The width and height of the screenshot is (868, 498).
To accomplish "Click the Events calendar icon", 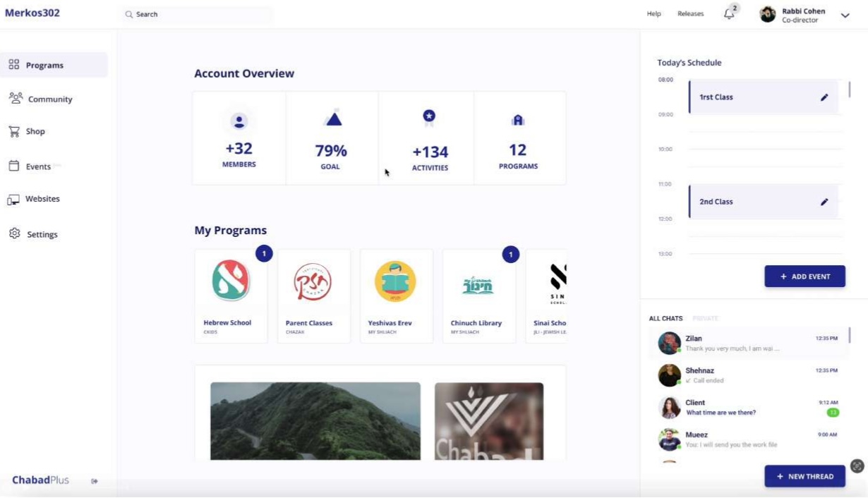I will pyautogui.click(x=13, y=166).
